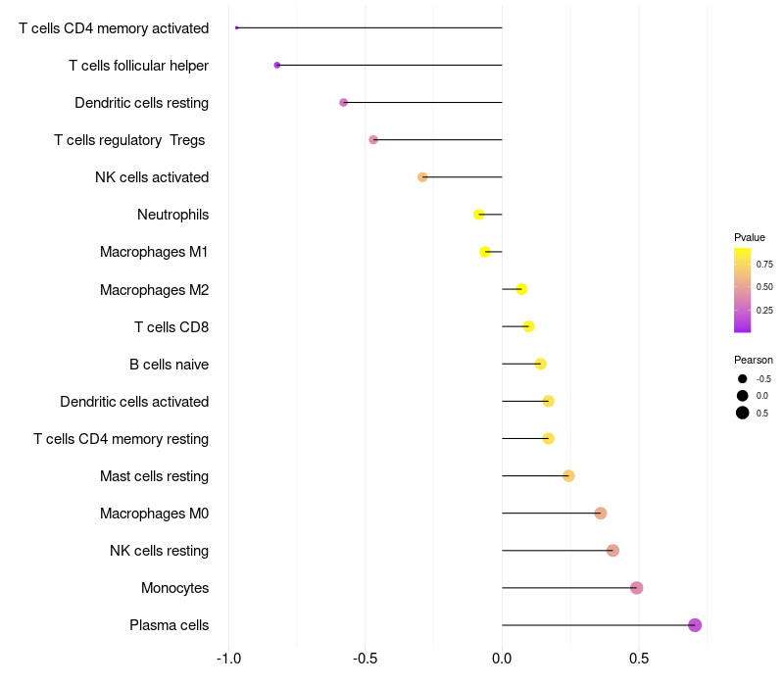Click the T cells regulatory Tregs dot

[373, 140]
